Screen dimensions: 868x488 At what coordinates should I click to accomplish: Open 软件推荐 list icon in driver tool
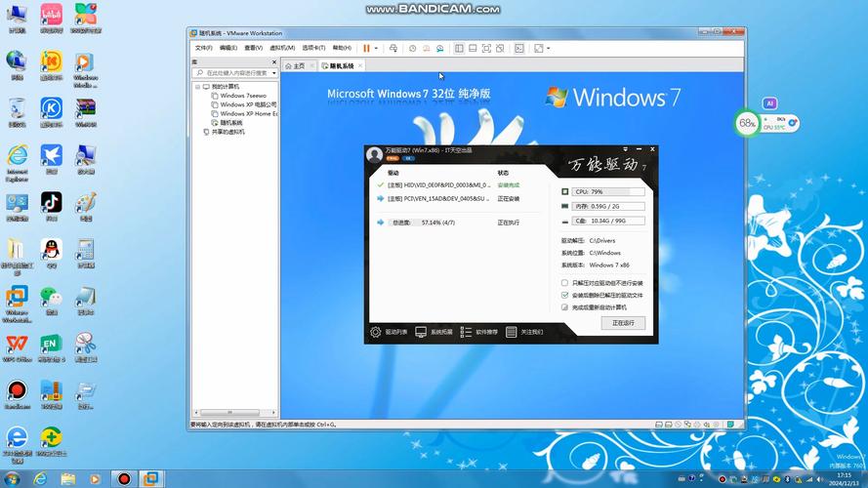click(x=466, y=332)
